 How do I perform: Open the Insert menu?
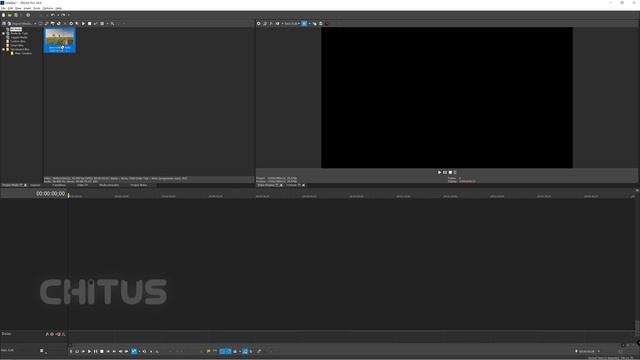[x=27, y=8]
